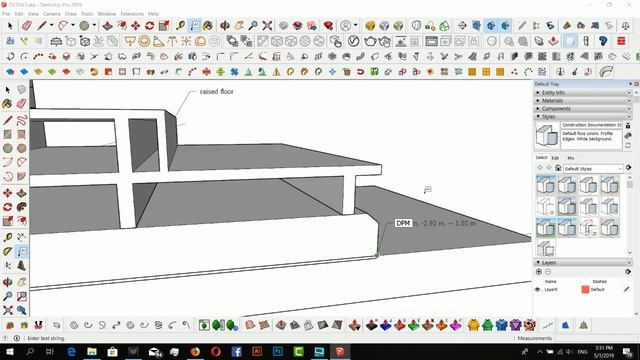Switch to the Mix tab in Styles panel
This screenshot has width=640, height=360.
pos(571,158)
